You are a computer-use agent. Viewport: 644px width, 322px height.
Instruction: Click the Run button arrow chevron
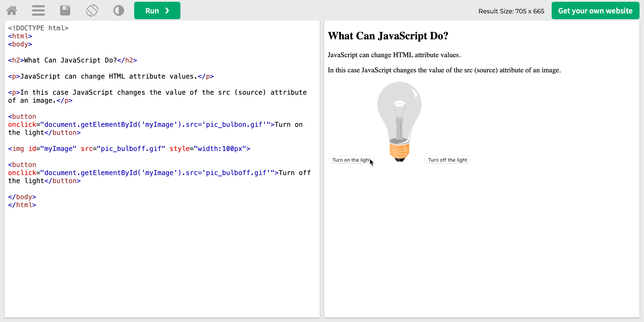pyautogui.click(x=167, y=11)
